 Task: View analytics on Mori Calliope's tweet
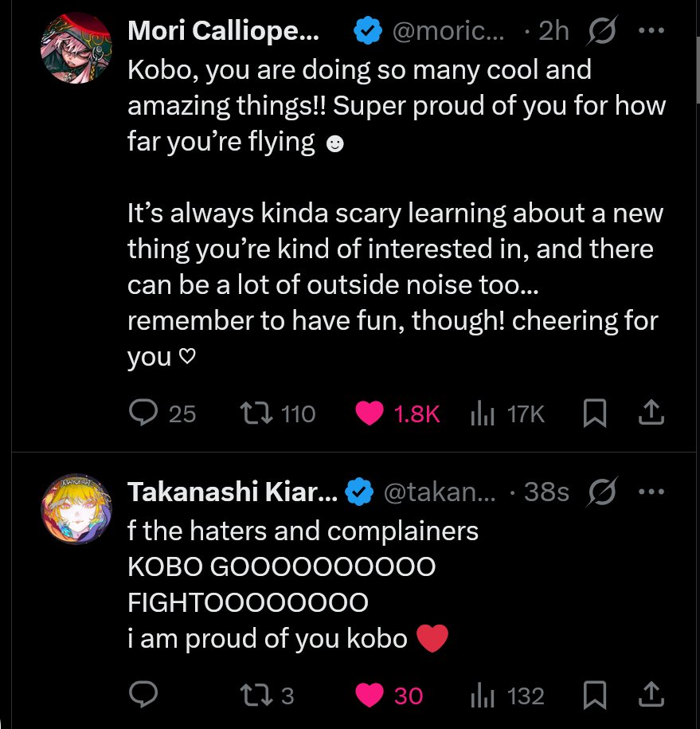(483, 413)
